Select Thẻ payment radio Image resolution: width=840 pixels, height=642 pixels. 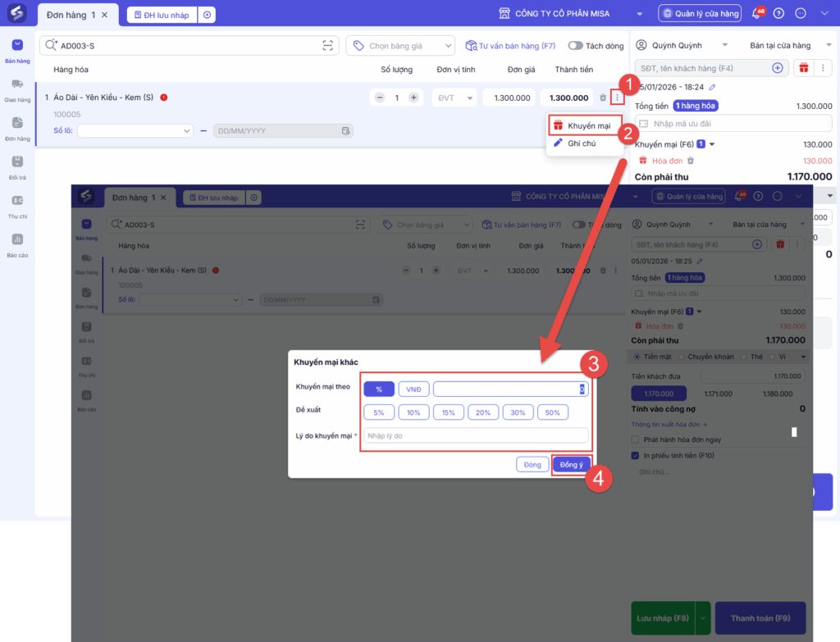(x=744, y=357)
